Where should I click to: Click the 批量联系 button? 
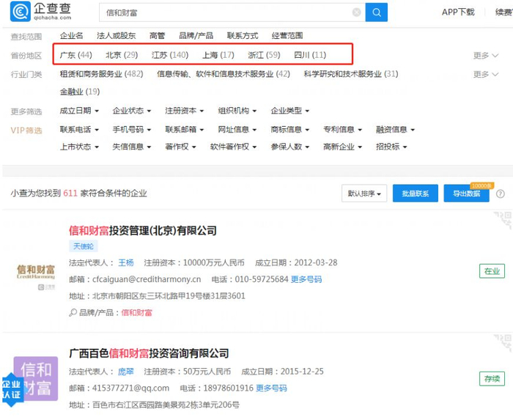(x=416, y=194)
